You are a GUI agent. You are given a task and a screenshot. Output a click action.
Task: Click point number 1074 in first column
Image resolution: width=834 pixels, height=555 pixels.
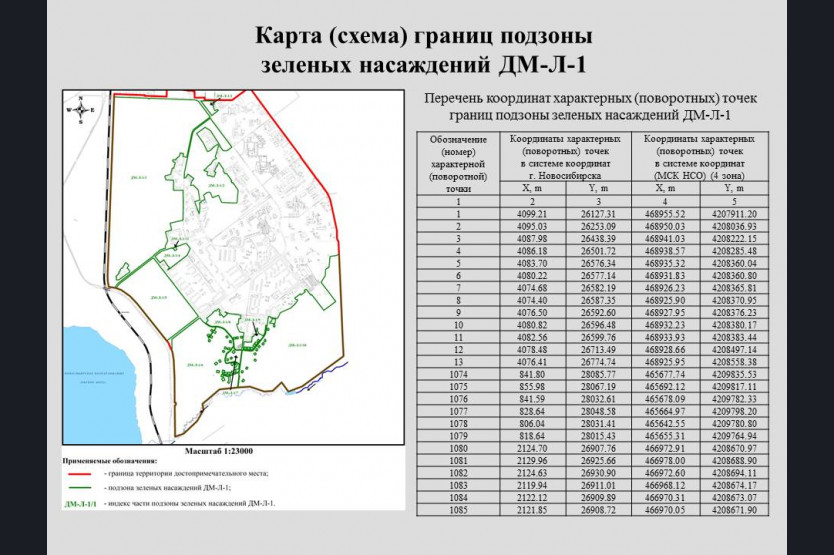458,374
